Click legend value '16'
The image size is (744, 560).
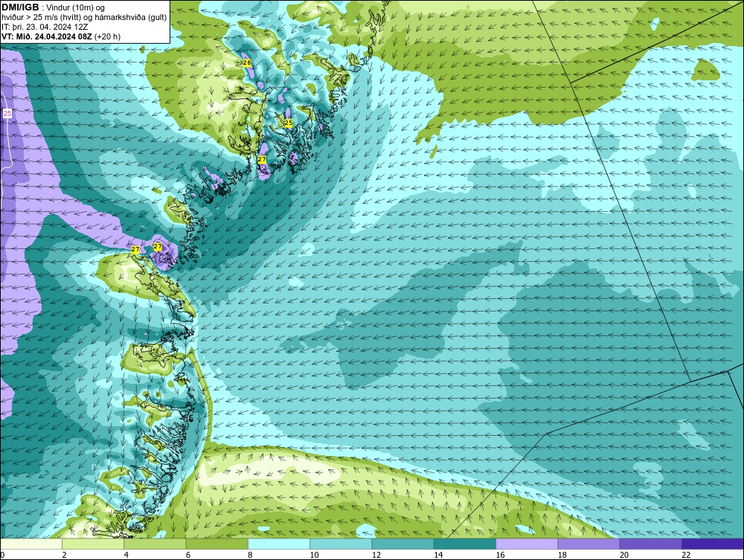(x=500, y=556)
